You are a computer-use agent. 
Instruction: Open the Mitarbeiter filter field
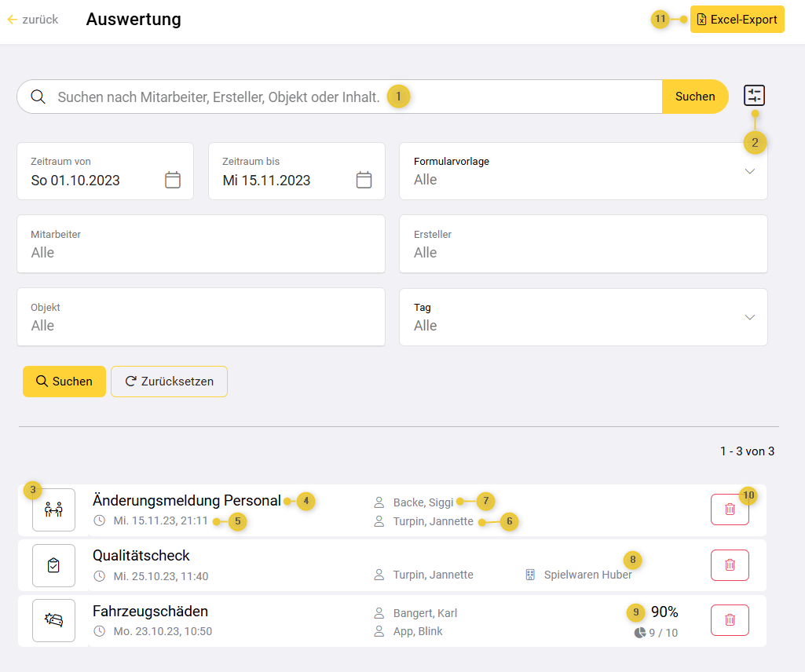coord(200,244)
